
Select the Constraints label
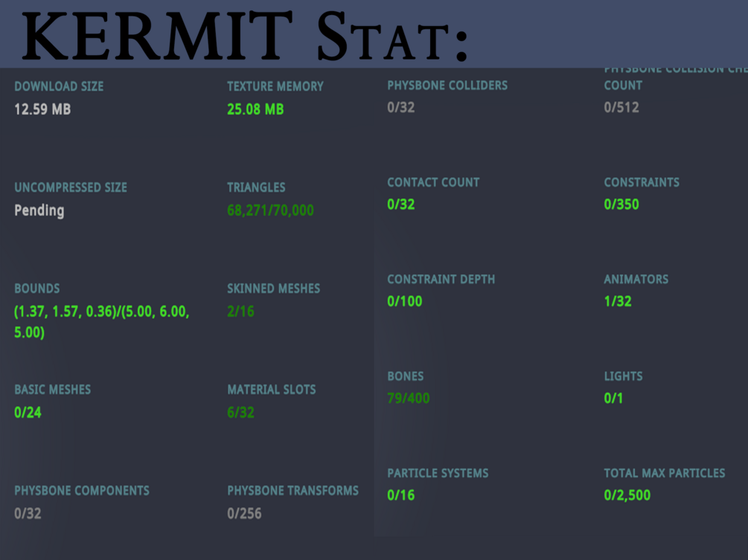click(642, 182)
